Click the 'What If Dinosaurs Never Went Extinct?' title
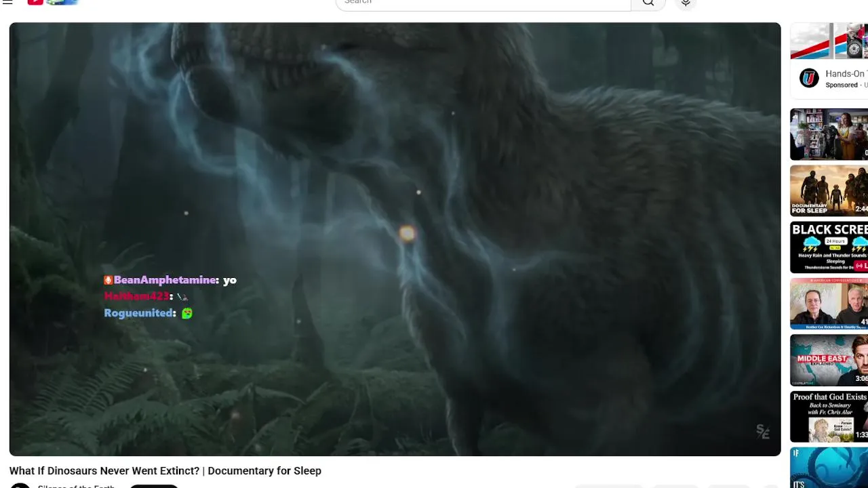868x488 pixels. (165, 471)
